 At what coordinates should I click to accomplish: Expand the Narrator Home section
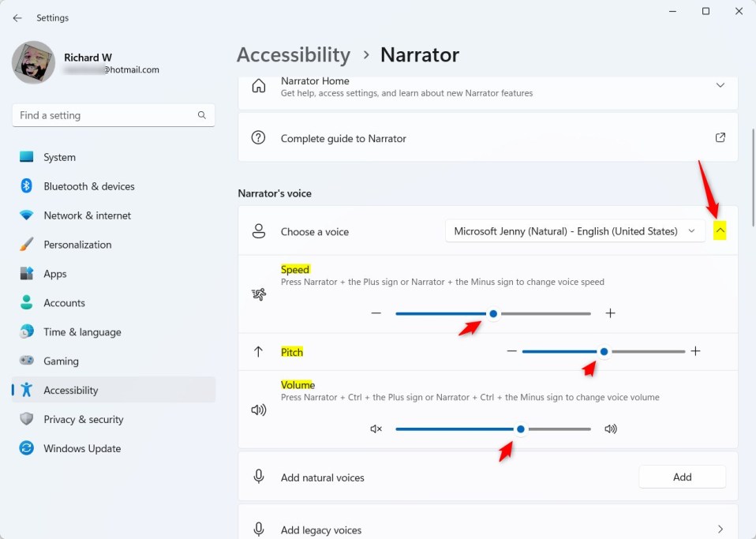coord(720,86)
